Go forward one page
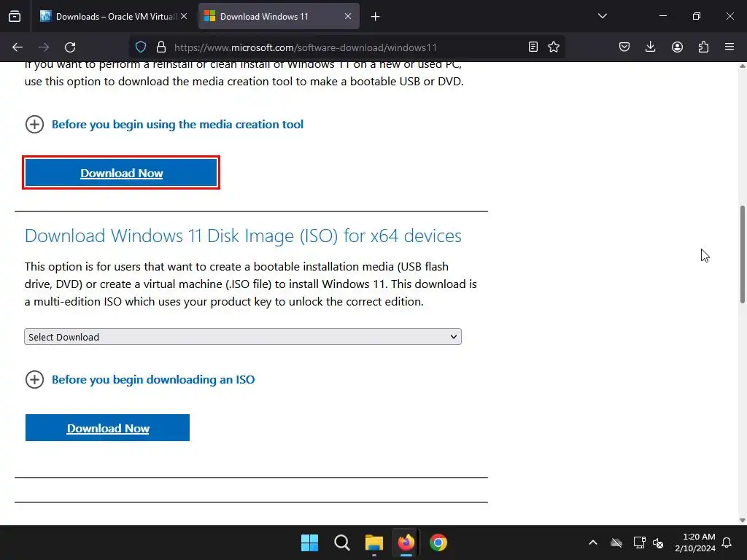747x560 pixels. [x=44, y=47]
